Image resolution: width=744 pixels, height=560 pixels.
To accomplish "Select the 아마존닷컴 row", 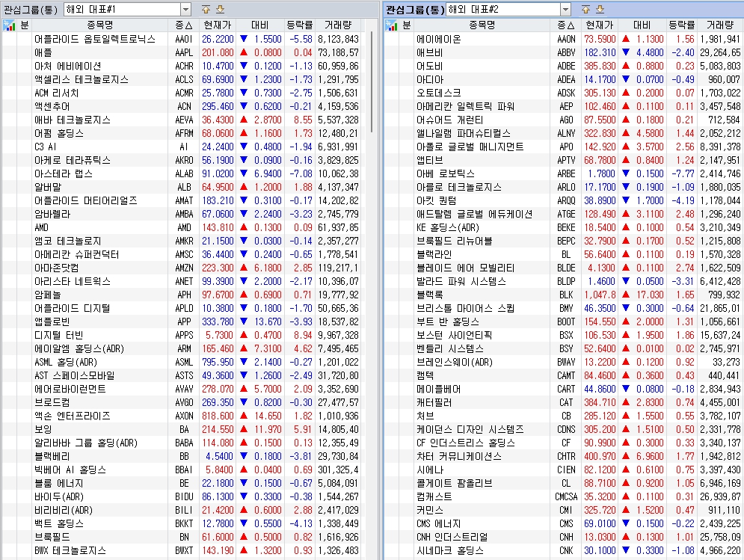I will click(x=180, y=268).
